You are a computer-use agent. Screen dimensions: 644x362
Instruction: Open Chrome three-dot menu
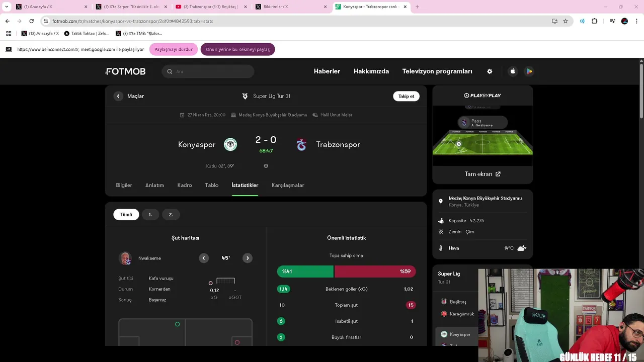coord(636,21)
